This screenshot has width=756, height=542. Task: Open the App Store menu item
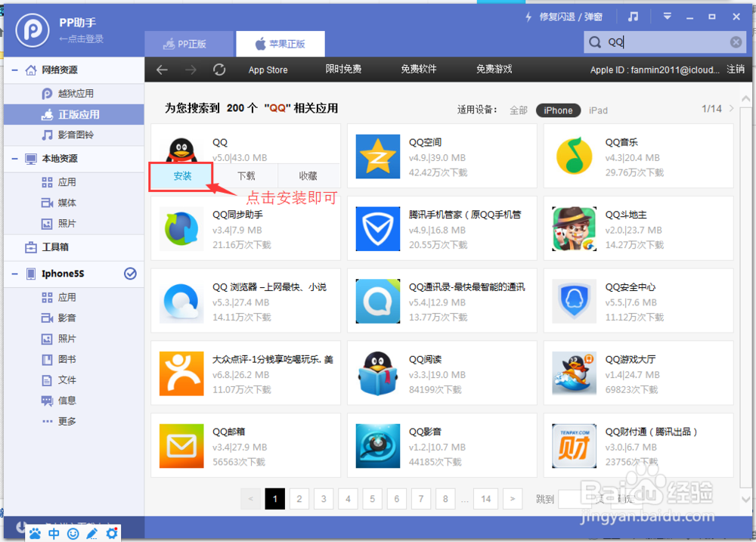pos(268,70)
